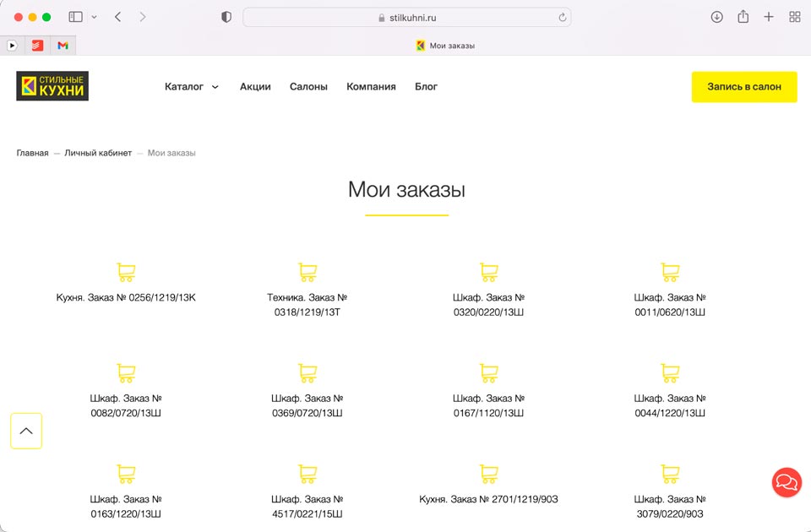The image size is (811, 532).
Task: Open the live chat bubble icon
Action: point(787,482)
